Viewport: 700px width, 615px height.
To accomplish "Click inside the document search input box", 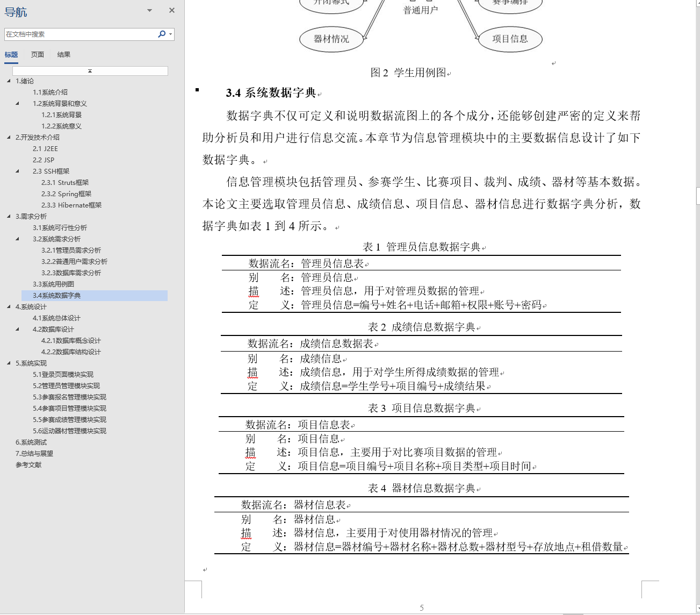I will (x=81, y=34).
